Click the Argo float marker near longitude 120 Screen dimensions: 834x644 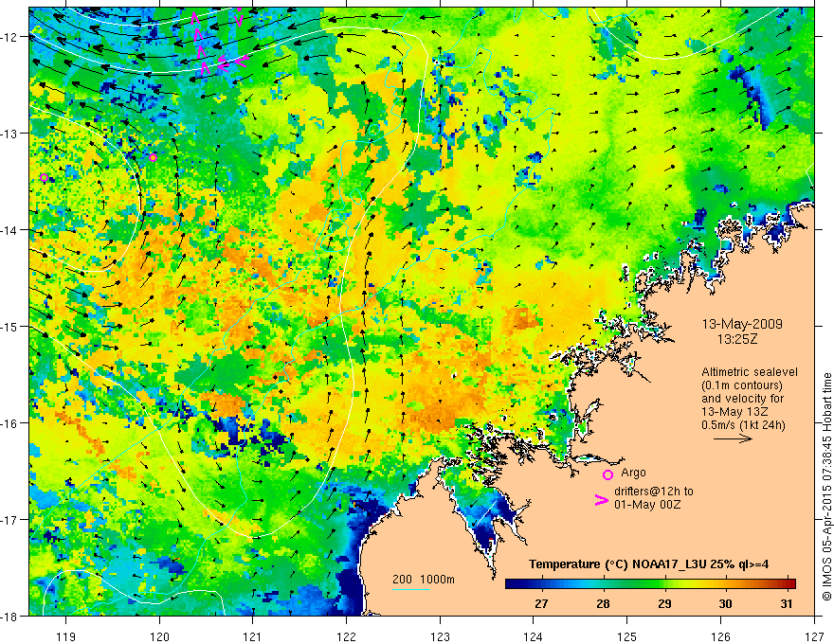(154, 157)
